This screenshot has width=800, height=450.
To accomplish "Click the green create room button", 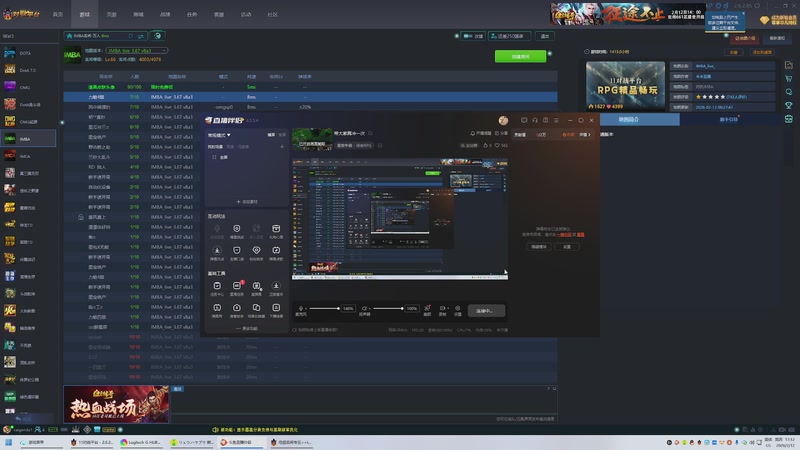I will pos(520,56).
